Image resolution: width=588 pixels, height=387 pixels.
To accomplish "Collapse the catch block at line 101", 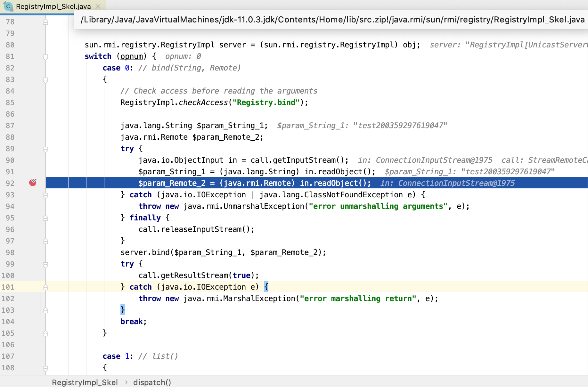I will pos(45,287).
